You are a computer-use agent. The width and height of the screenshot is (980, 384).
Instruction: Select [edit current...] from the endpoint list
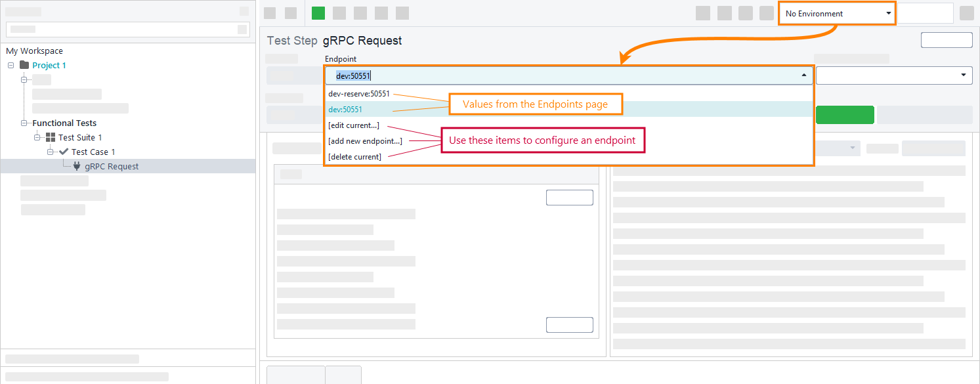[x=354, y=125]
